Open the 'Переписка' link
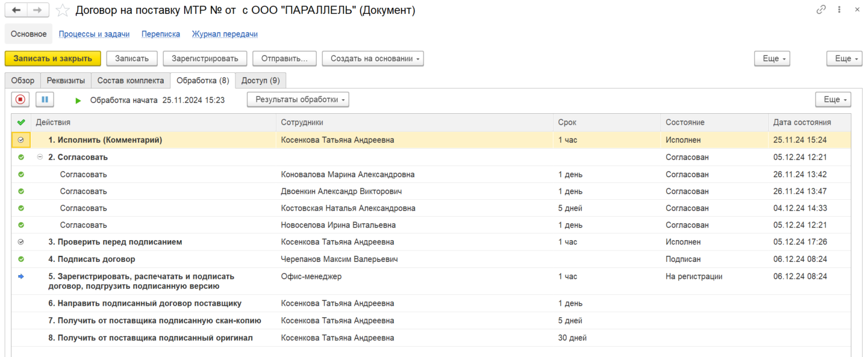The image size is (868, 357). pos(161,34)
